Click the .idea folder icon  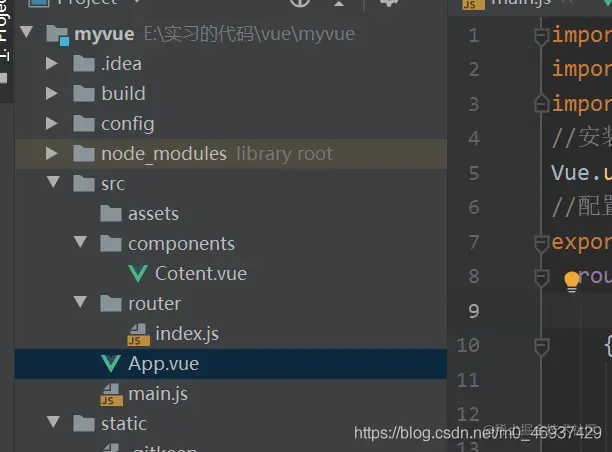point(84,64)
